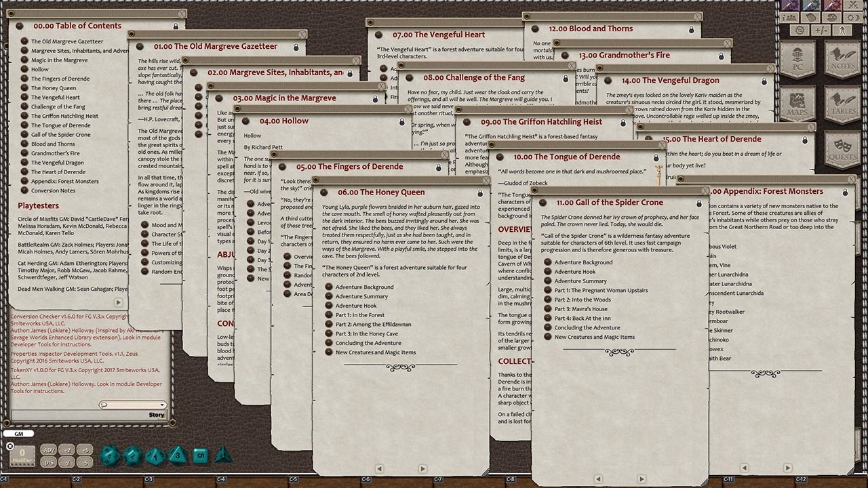Expand Adventure Background in Gall of the Spider Crone

585,262
